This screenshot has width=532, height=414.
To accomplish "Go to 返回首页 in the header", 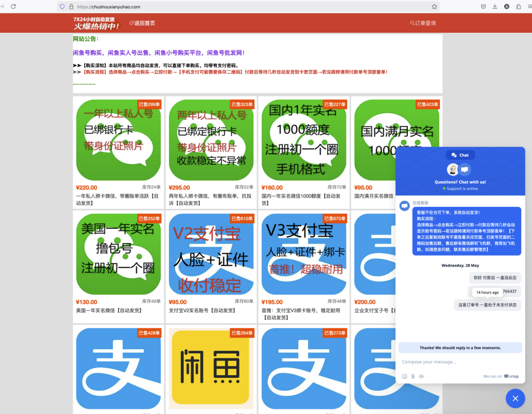I will pyautogui.click(x=142, y=23).
